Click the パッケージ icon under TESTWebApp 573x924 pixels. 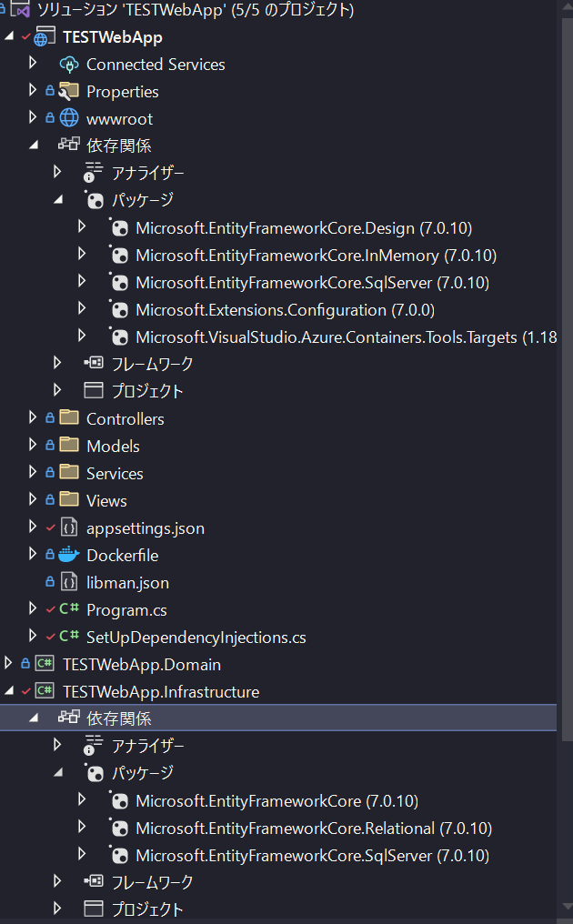95,200
